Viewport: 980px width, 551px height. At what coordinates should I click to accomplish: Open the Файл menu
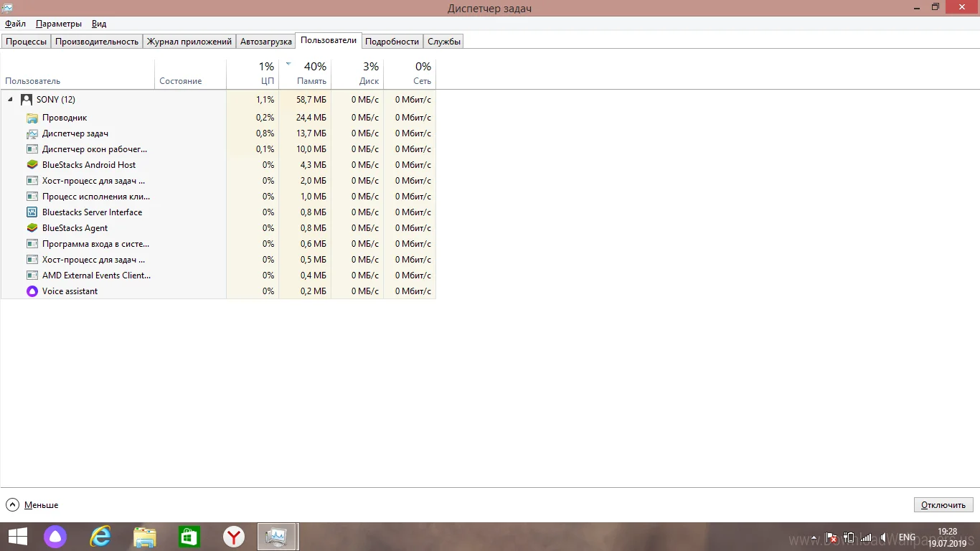tap(15, 24)
